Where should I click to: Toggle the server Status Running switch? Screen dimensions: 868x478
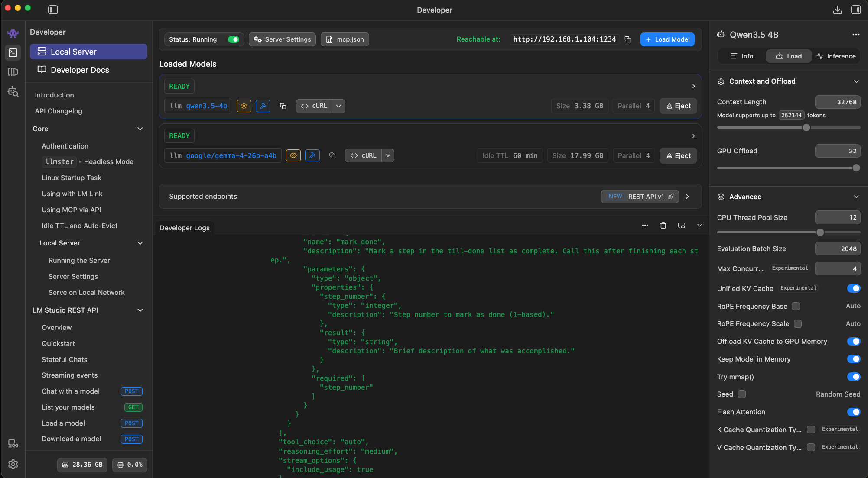pyautogui.click(x=234, y=39)
